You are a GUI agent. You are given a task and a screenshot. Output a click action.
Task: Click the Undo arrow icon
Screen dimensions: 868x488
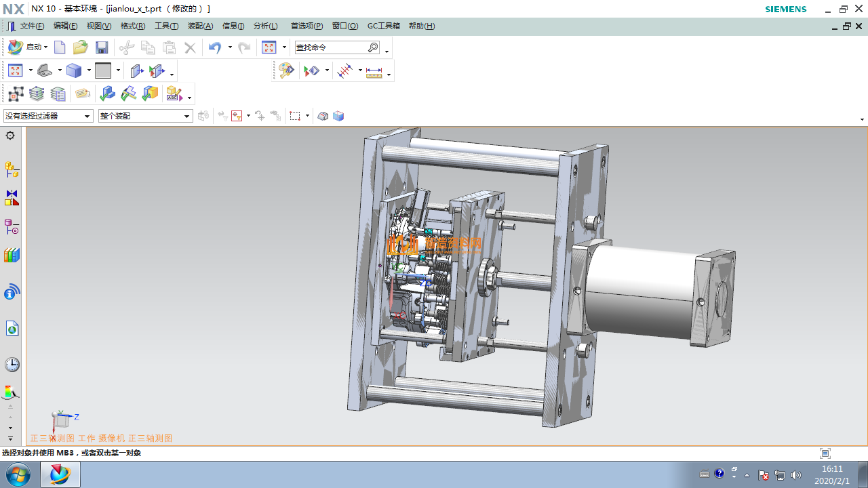(215, 47)
